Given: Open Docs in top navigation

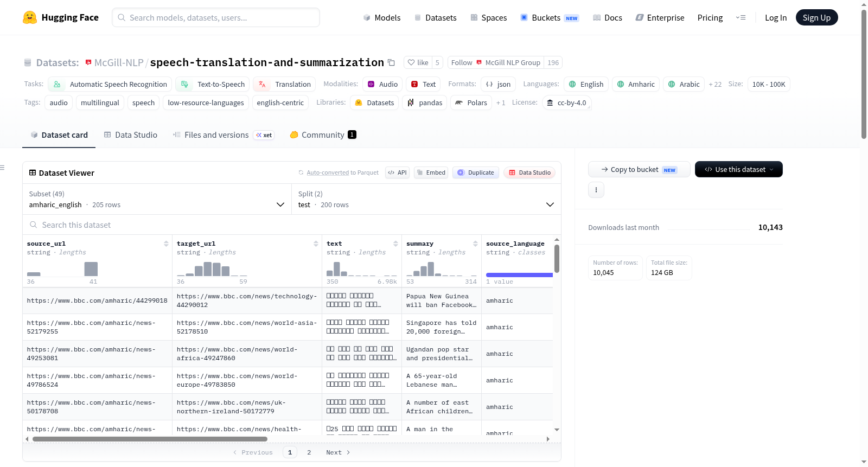Looking at the screenshot, I should 607,17.
